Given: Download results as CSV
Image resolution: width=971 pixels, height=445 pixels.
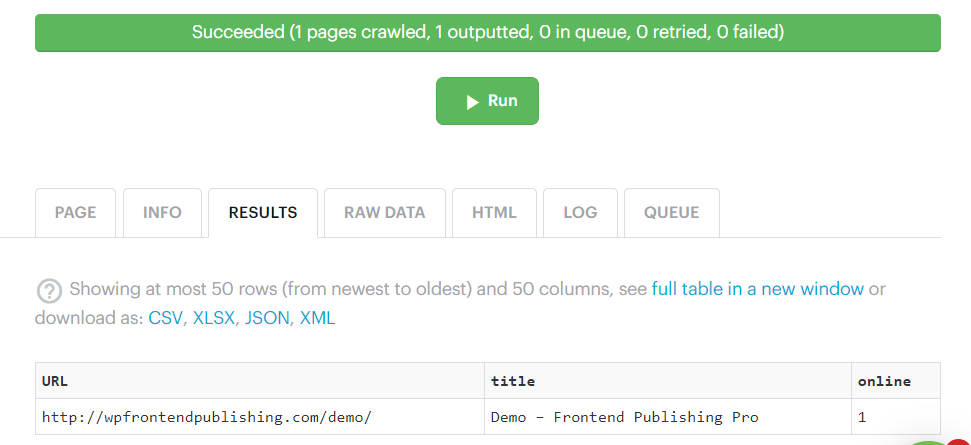Looking at the screenshot, I should point(165,319).
